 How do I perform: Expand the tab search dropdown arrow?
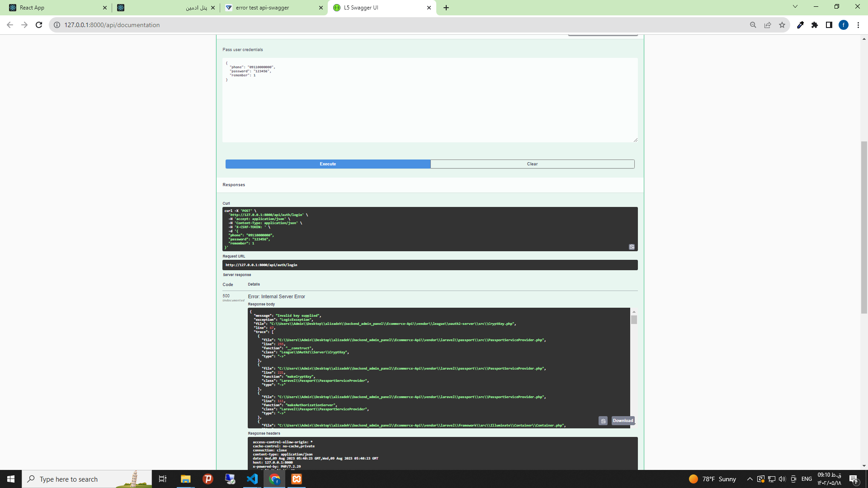click(x=795, y=7)
